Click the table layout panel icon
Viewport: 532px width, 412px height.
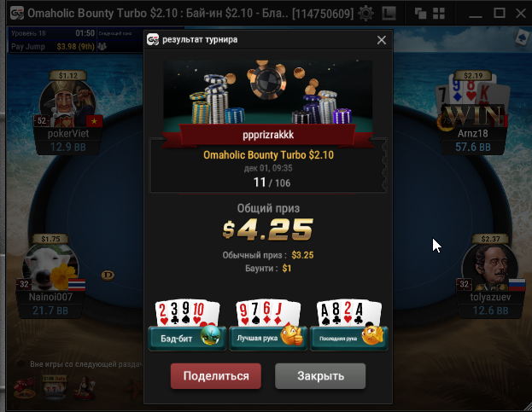389,13
